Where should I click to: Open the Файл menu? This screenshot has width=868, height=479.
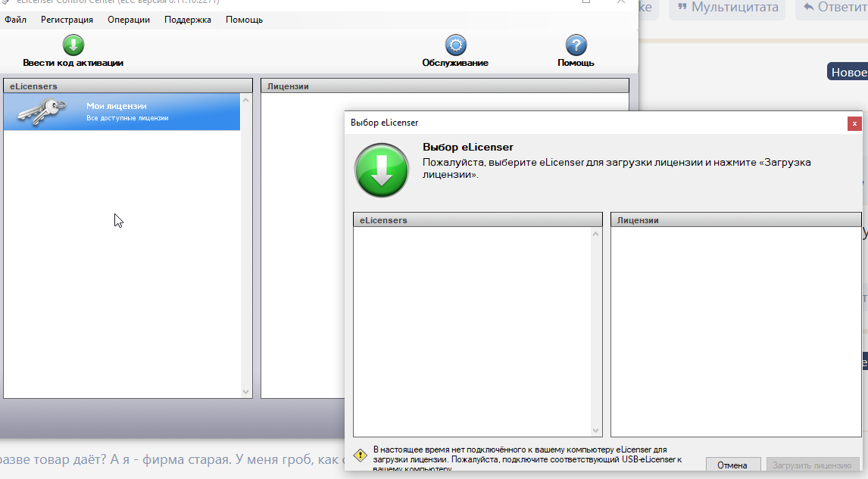click(15, 20)
